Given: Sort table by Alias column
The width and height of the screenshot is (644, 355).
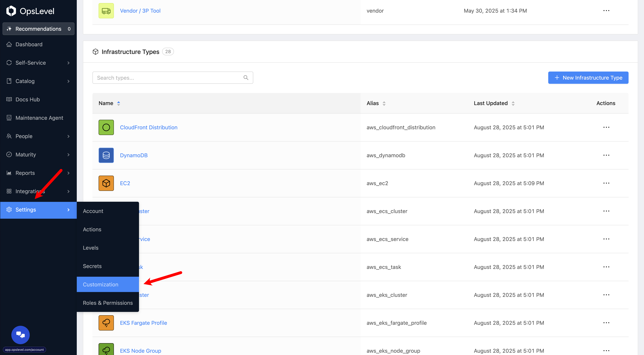Looking at the screenshot, I should coord(384,103).
